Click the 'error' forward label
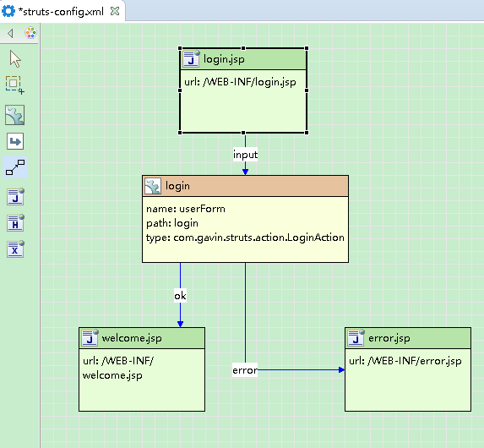Viewport: 484px width, 448px height. [245, 370]
